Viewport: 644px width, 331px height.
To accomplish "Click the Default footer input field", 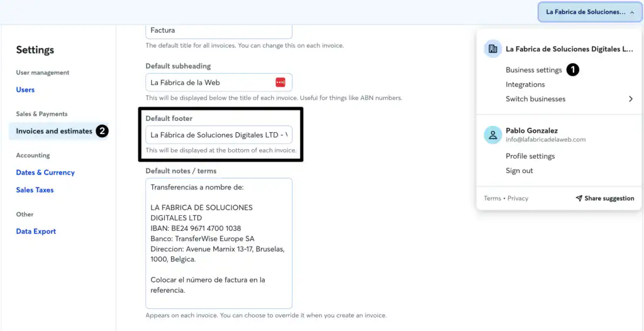I will tap(218, 135).
